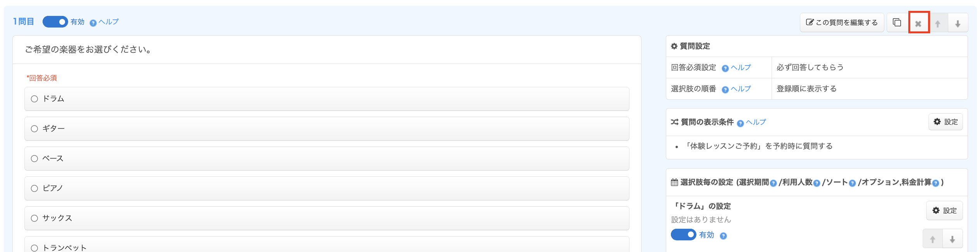Open ヘルプ link beside 1問目 toggle
Screen dimensions: 980x252
tap(104, 22)
